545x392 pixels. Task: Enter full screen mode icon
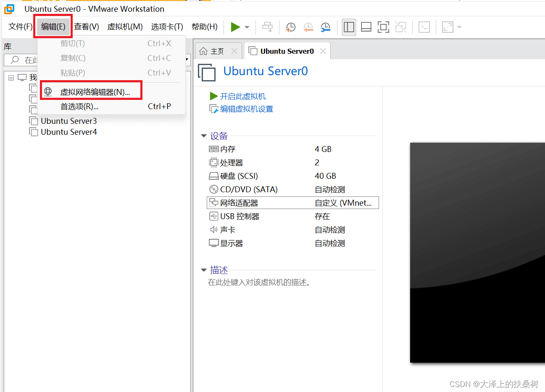pyautogui.click(x=383, y=27)
